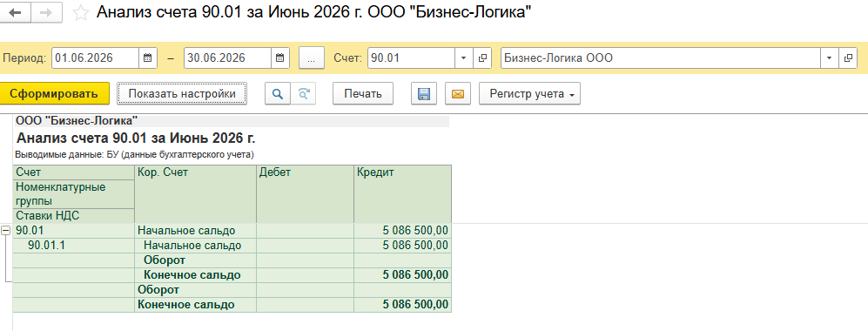The width and height of the screenshot is (868, 331).
Task: Open search with magnifier icon
Action: pyautogui.click(x=278, y=93)
